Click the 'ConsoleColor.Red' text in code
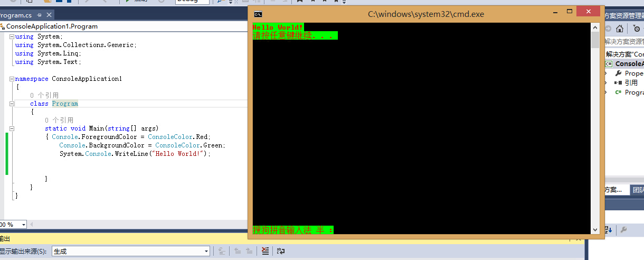This screenshot has height=260, width=644. tap(179, 137)
